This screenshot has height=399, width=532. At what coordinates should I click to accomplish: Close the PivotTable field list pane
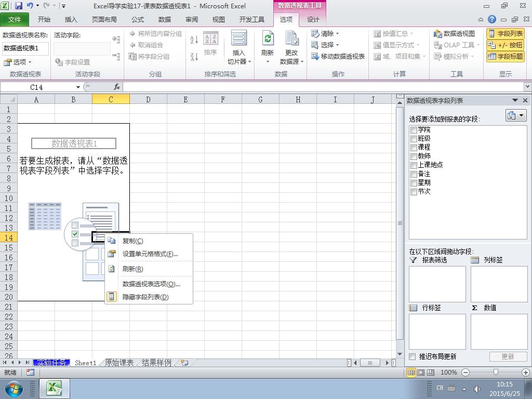pos(525,100)
